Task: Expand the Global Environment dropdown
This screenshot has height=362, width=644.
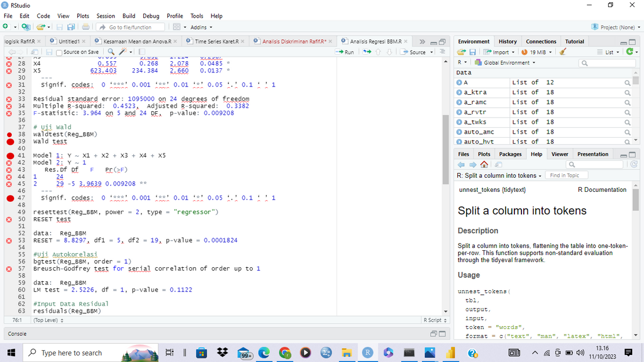Action: click(x=506, y=62)
